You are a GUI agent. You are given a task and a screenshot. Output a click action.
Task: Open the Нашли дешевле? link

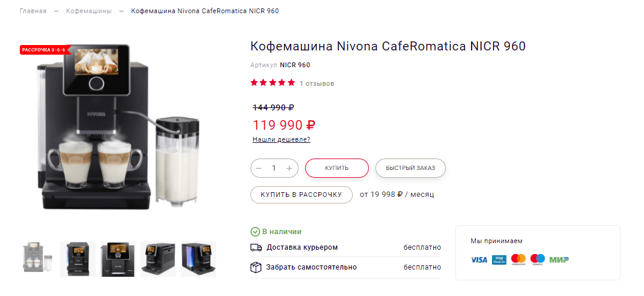(281, 139)
